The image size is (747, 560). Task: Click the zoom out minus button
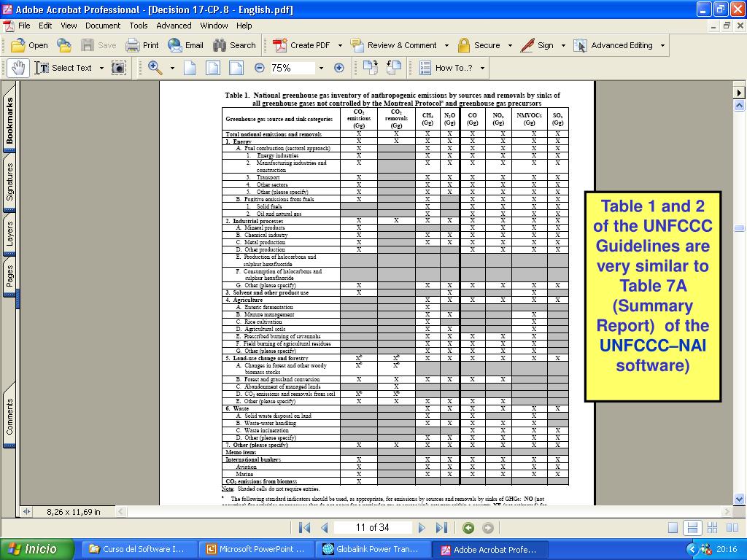(259, 68)
